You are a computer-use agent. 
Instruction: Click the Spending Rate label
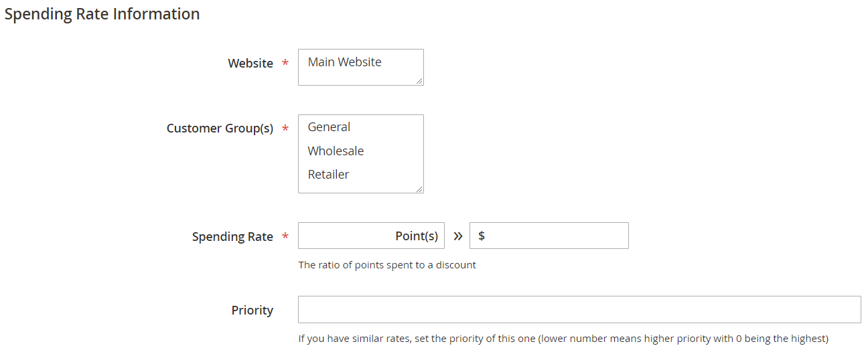[x=232, y=237]
